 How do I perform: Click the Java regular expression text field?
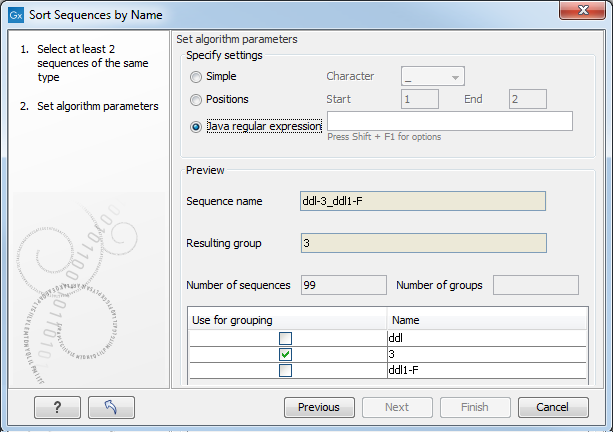point(449,121)
